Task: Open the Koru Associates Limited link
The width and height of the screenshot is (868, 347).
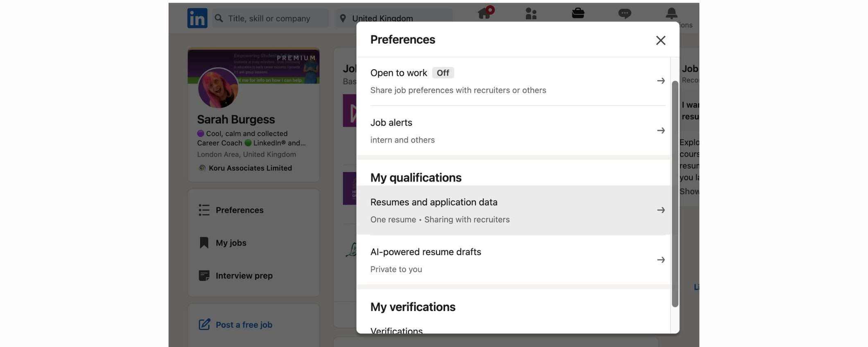Action: [250, 168]
